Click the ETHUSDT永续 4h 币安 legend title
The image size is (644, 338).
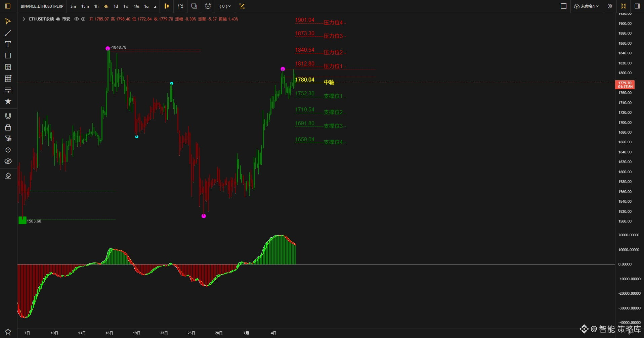(49, 19)
